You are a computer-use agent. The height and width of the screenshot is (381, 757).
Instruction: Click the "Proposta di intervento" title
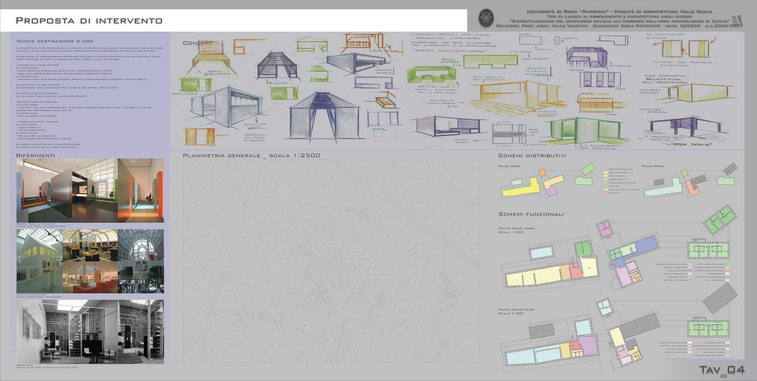(89, 20)
